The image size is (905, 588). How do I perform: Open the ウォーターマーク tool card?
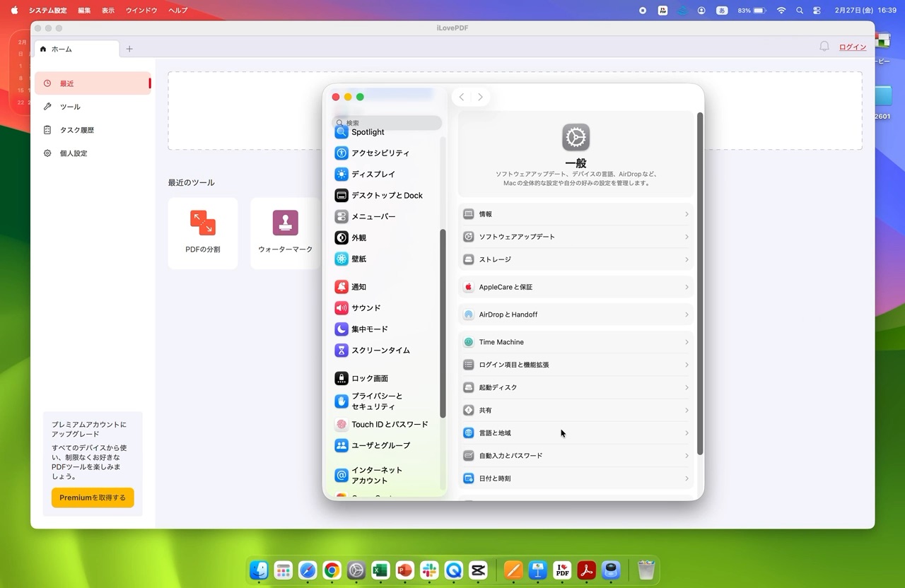(x=286, y=233)
